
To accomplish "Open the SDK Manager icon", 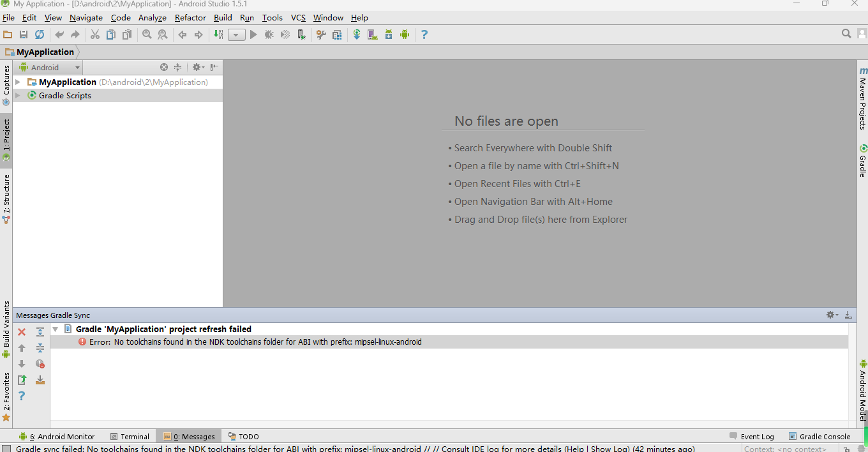I will (x=389, y=34).
